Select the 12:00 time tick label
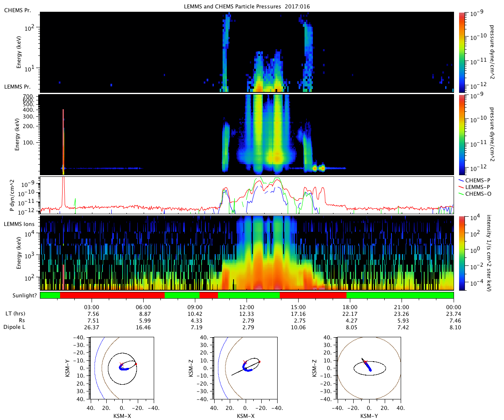 click(x=247, y=307)
